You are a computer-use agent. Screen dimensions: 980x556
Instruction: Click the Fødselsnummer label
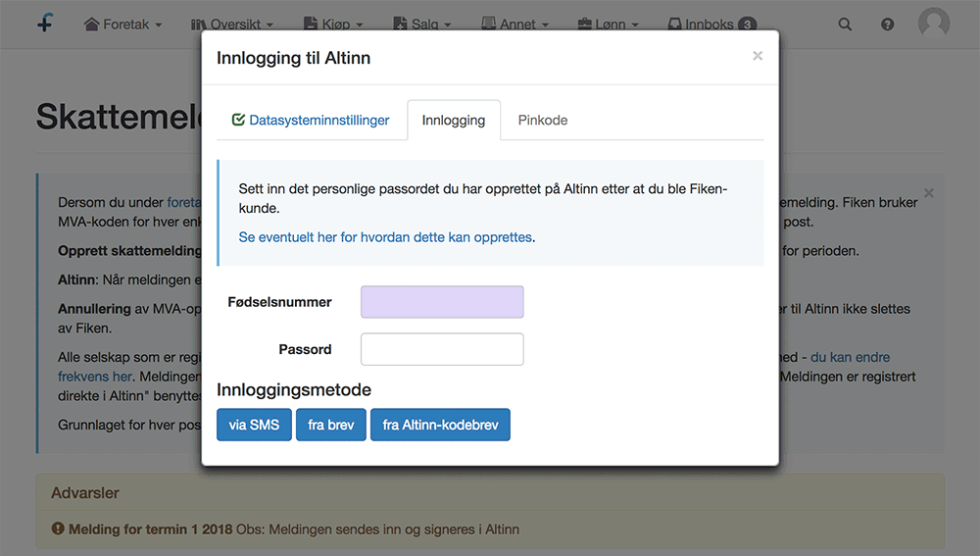(279, 302)
